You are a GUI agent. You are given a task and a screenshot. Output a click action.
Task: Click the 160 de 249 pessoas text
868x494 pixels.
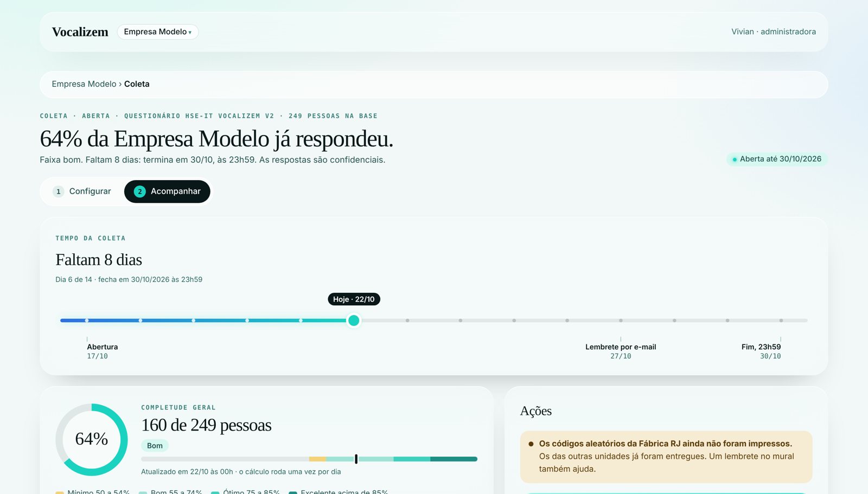pos(206,425)
